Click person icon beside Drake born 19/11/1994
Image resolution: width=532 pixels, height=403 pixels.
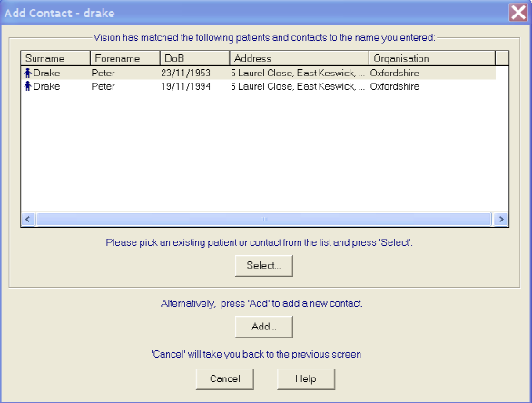(x=28, y=86)
